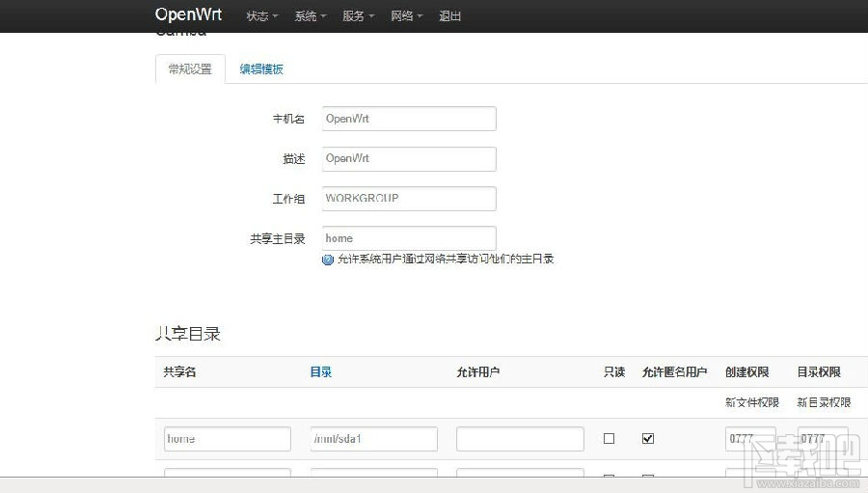868x493 pixels.
Task: Open the 状态 dropdown menu
Action: pos(261,16)
